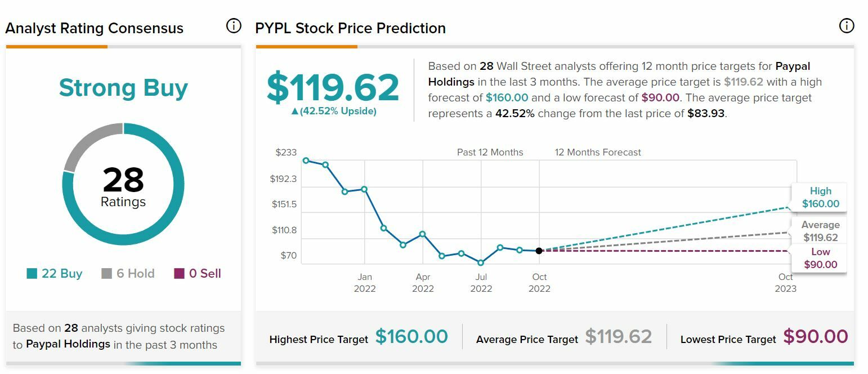Click the large $119.62 price target headline
The image size is (868, 374).
pos(333,88)
